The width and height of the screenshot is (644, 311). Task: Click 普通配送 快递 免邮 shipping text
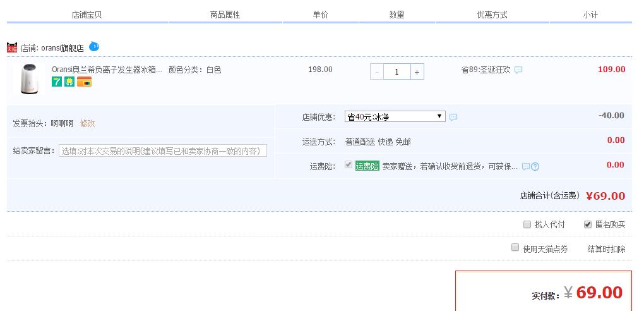[378, 142]
